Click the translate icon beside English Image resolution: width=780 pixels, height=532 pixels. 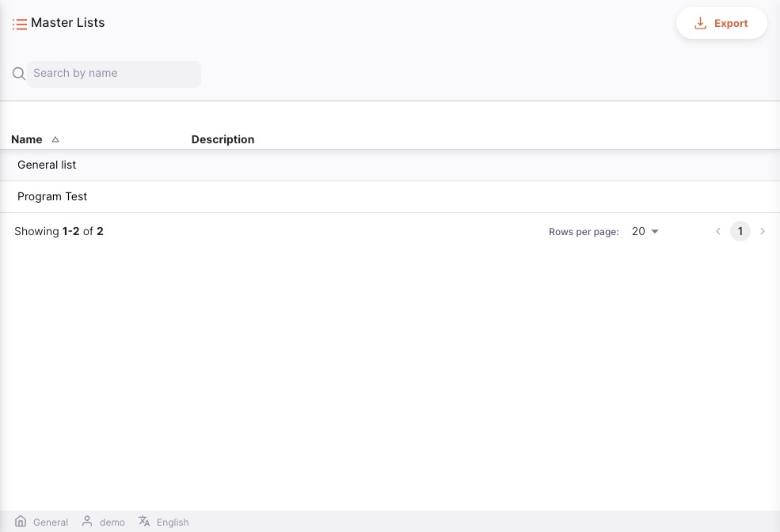144,522
